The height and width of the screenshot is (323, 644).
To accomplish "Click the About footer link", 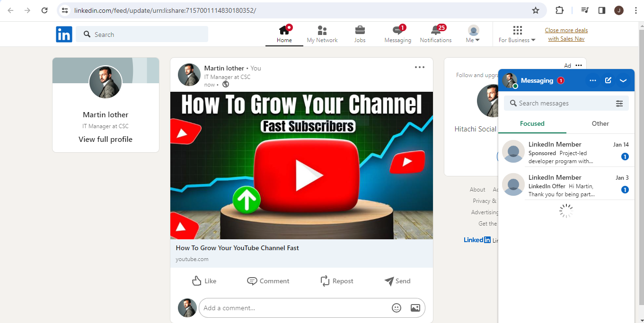I will [477, 189].
